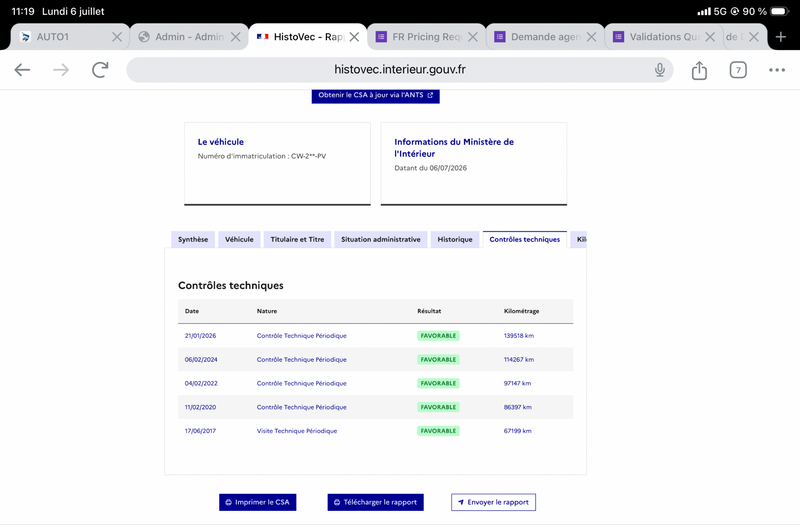Click the date 06/02/2024
This screenshot has height=525, width=800.
click(x=201, y=360)
